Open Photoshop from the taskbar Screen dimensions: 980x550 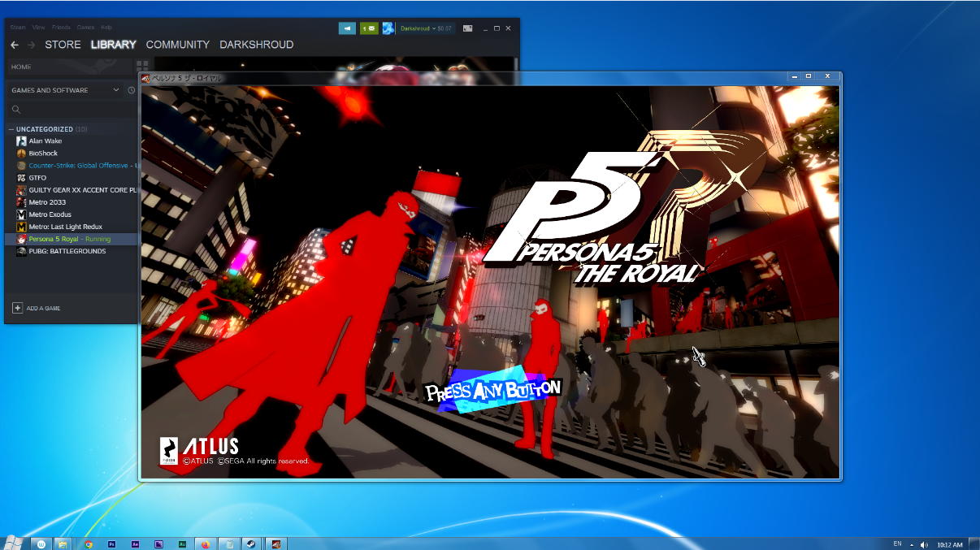(x=111, y=544)
